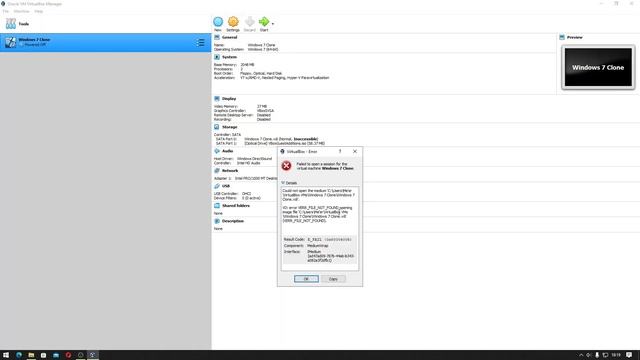The height and width of the screenshot is (360, 640).
Task: Click the help question mark in error dialog
Action: 340,151
